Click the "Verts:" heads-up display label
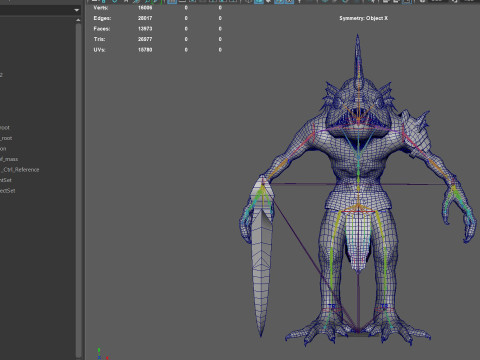The image size is (480, 360). click(x=101, y=7)
